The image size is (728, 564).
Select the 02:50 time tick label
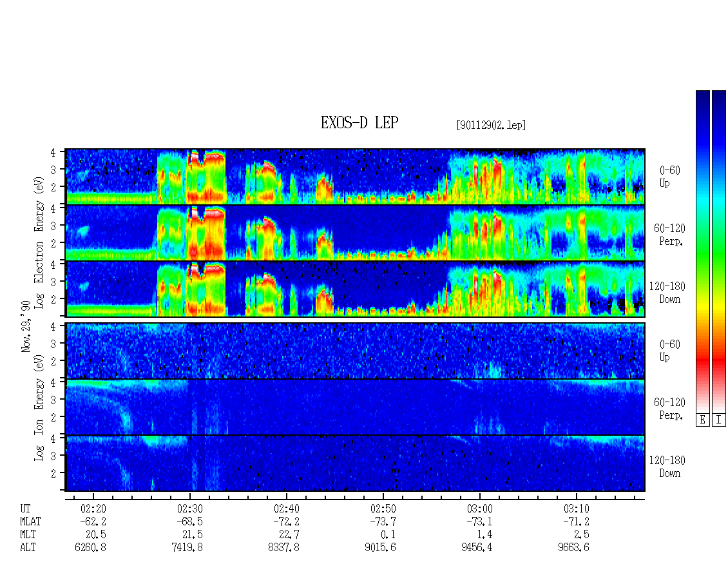pos(383,509)
